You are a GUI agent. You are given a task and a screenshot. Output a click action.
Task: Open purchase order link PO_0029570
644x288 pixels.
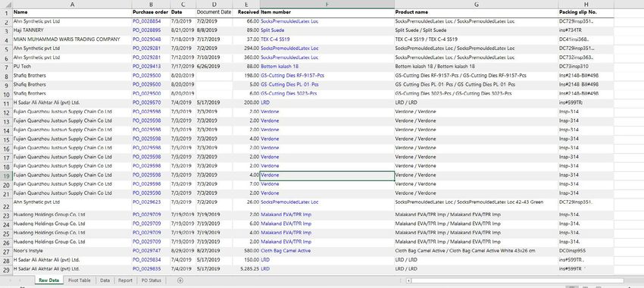point(147,102)
